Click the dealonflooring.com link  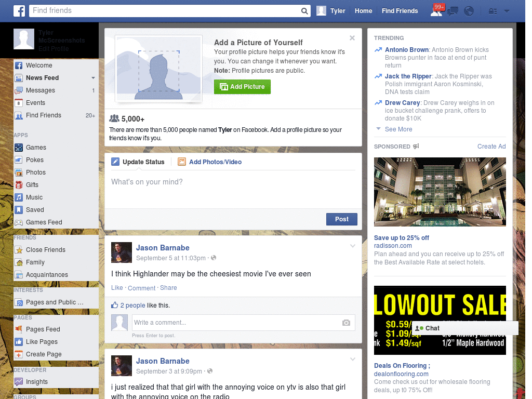tap(401, 374)
